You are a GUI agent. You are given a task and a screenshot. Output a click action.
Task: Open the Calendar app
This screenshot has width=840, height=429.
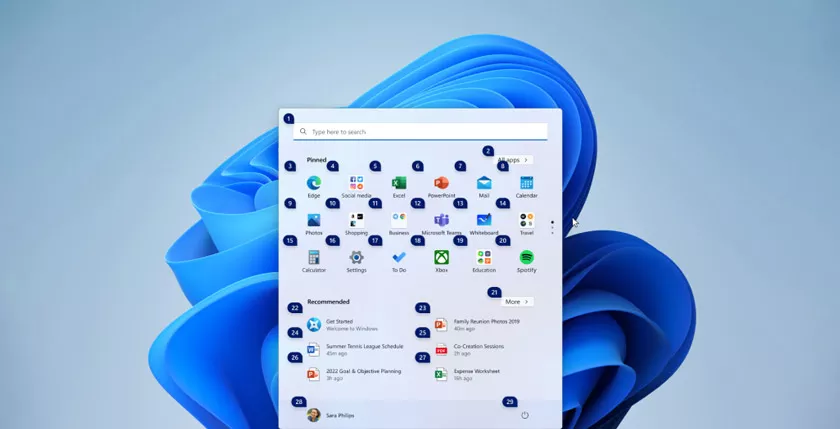(x=527, y=183)
